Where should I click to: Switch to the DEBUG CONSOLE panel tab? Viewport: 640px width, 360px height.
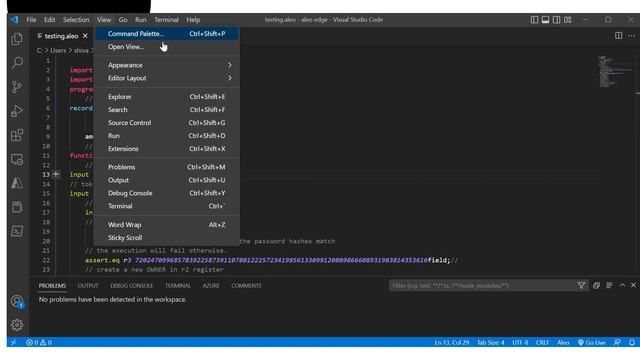click(x=131, y=286)
